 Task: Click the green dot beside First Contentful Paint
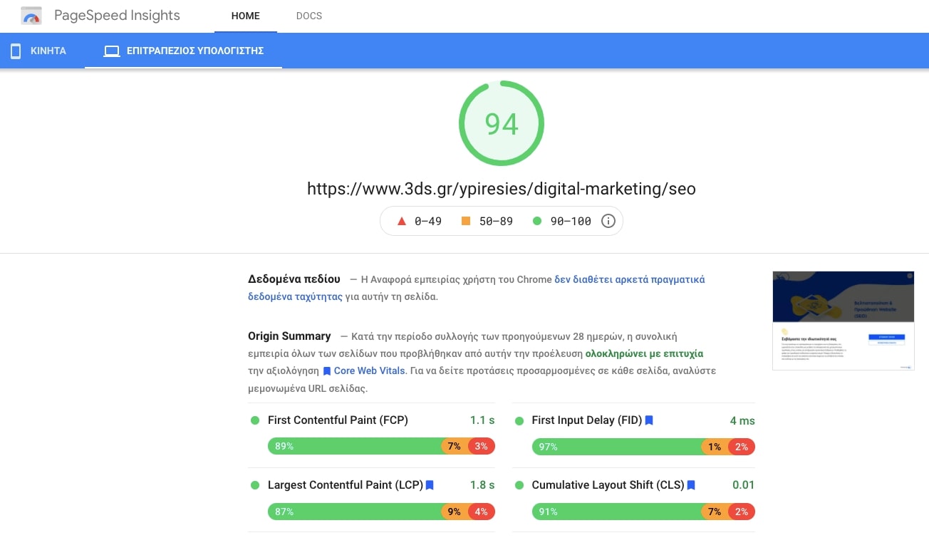pos(254,420)
